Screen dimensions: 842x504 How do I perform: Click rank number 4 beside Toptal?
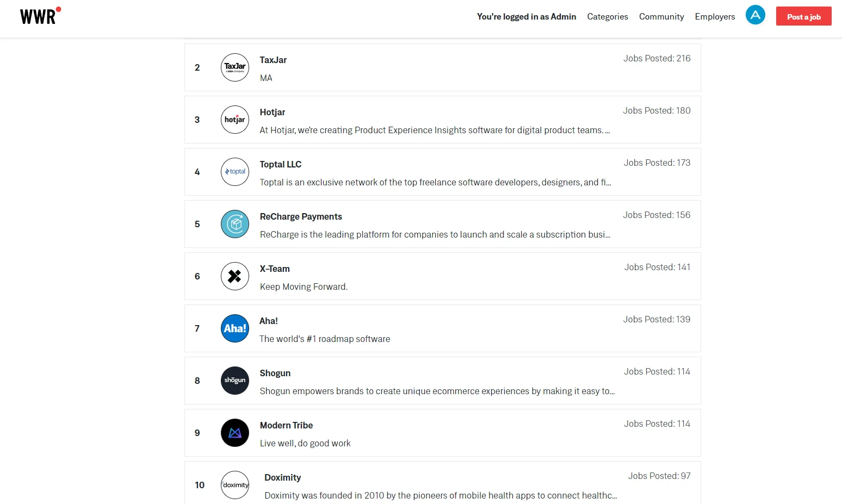(x=197, y=172)
